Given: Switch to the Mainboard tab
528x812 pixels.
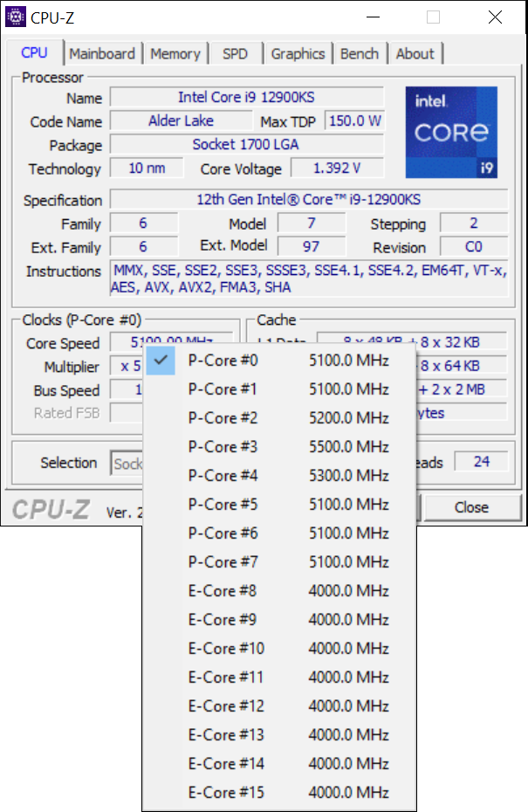Looking at the screenshot, I should [102, 53].
